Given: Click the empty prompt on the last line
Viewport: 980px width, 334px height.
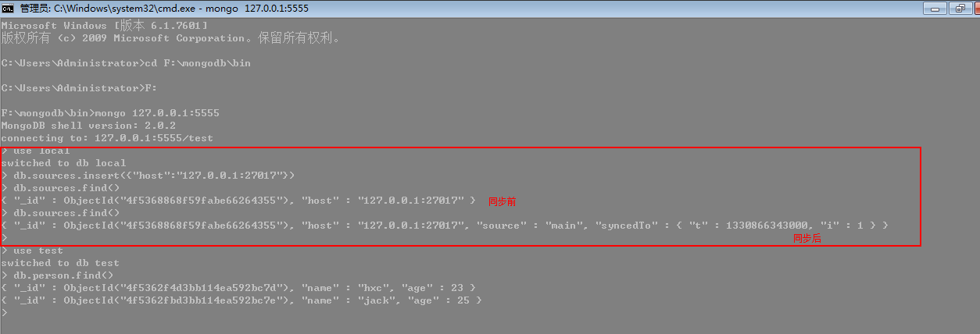Looking at the screenshot, I should point(5,313).
